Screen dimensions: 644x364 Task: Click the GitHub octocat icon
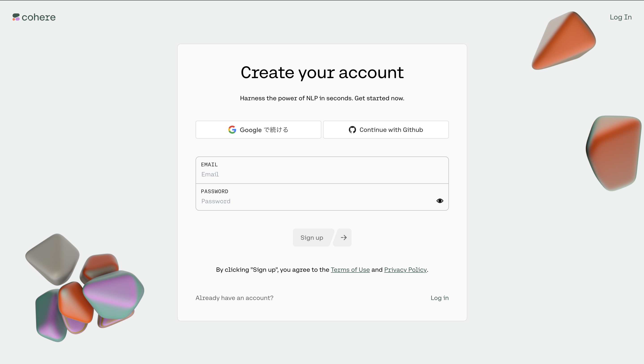click(x=352, y=130)
